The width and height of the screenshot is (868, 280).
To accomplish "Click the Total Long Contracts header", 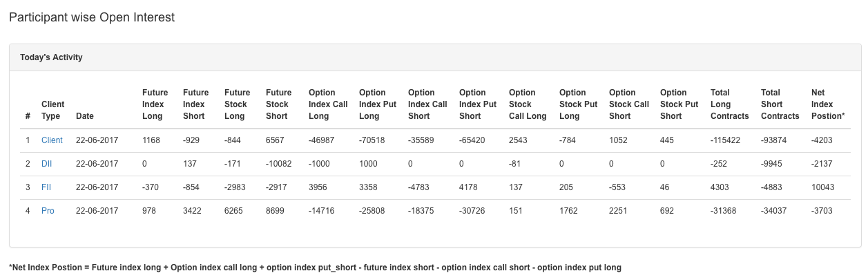I will [730, 104].
